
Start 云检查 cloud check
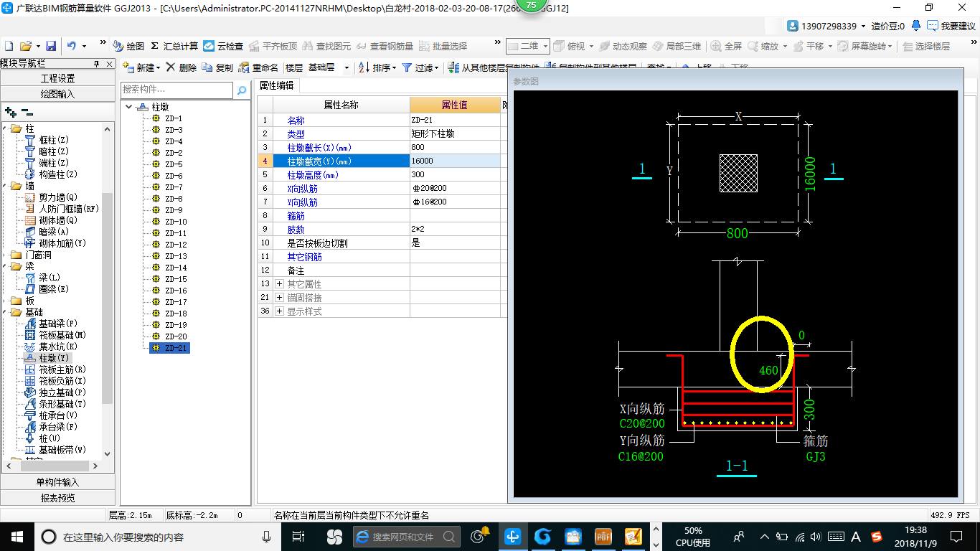click(223, 46)
